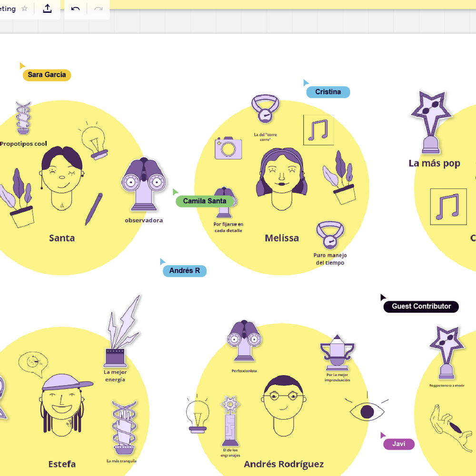Screen dimensions: 476x476
Task: Select the La más pop text
Action: pyautogui.click(x=435, y=163)
